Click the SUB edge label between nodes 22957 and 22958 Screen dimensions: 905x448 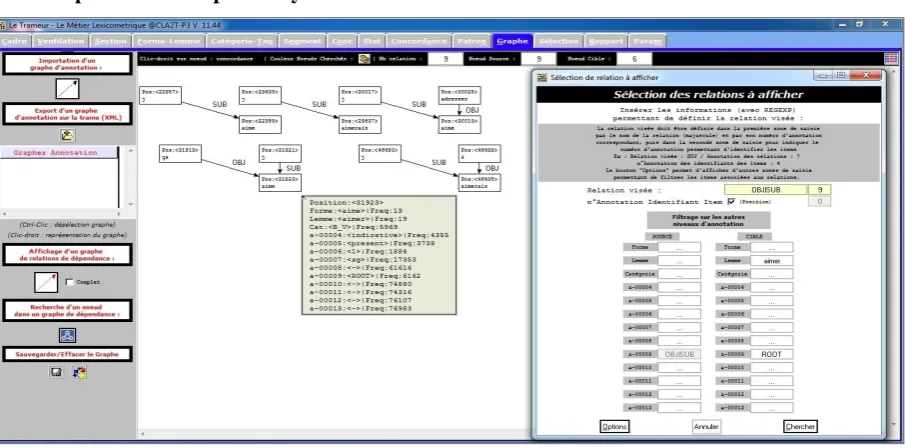[x=219, y=104]
